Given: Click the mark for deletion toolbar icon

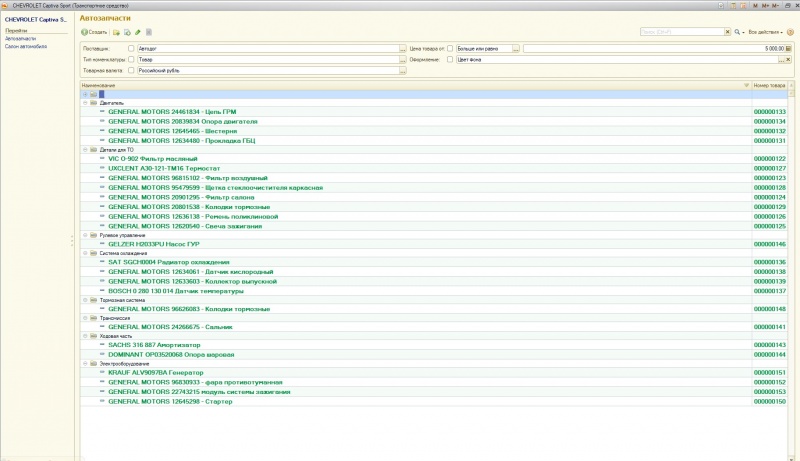Looking at the screenshot, I should (149, 32).
